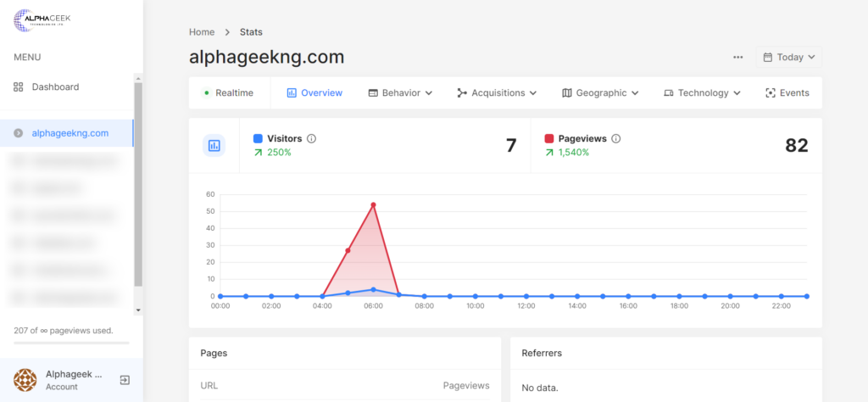868x402 pixels.
Task: Select alphageekng.com in the sidebar
Action: (x=66, y=133)
